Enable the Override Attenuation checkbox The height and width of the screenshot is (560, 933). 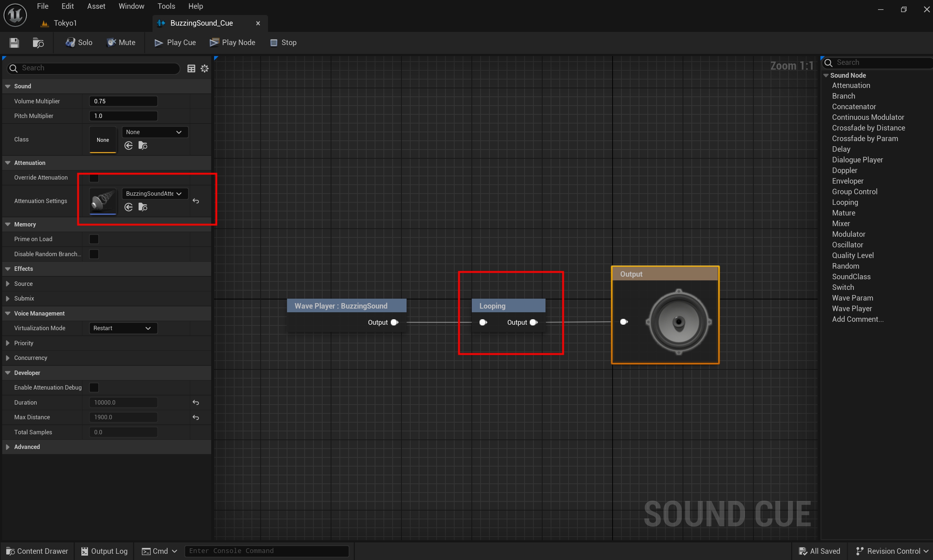[93, 178]
